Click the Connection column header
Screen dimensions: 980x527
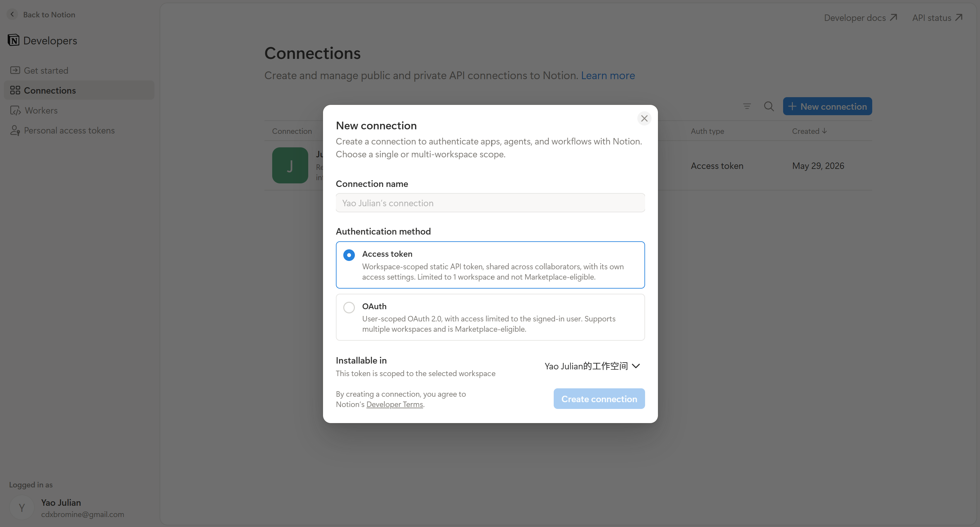292,131
